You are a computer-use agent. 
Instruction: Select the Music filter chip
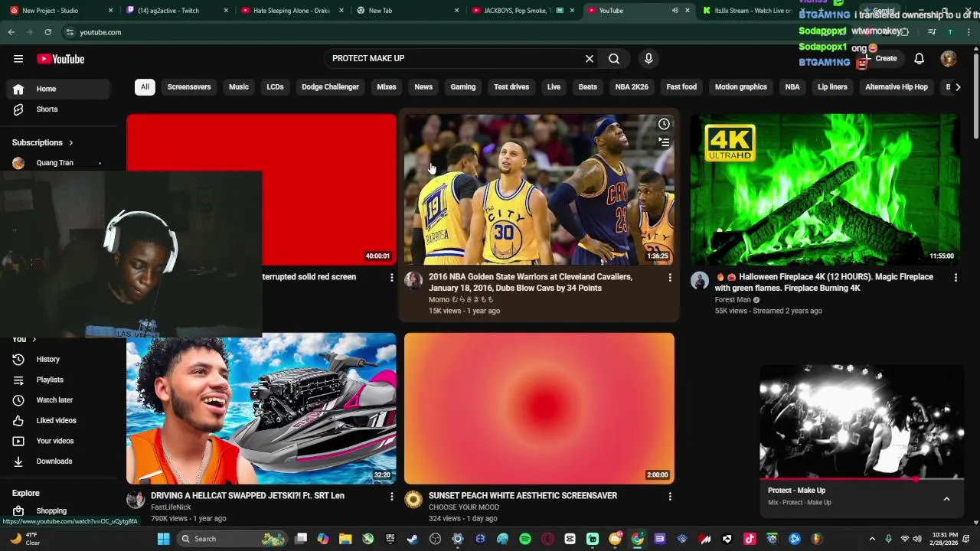click(239, 87)
